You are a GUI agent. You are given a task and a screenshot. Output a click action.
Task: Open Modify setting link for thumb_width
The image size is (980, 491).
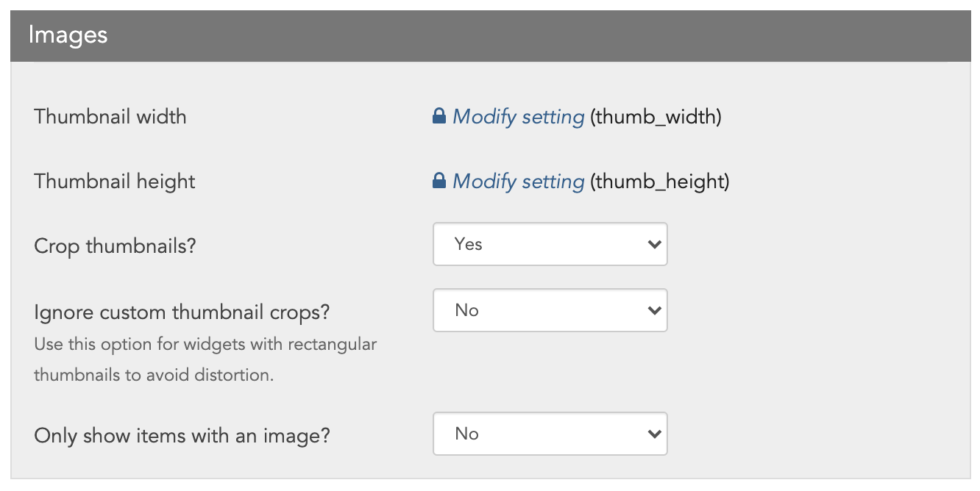pos(519,117)
